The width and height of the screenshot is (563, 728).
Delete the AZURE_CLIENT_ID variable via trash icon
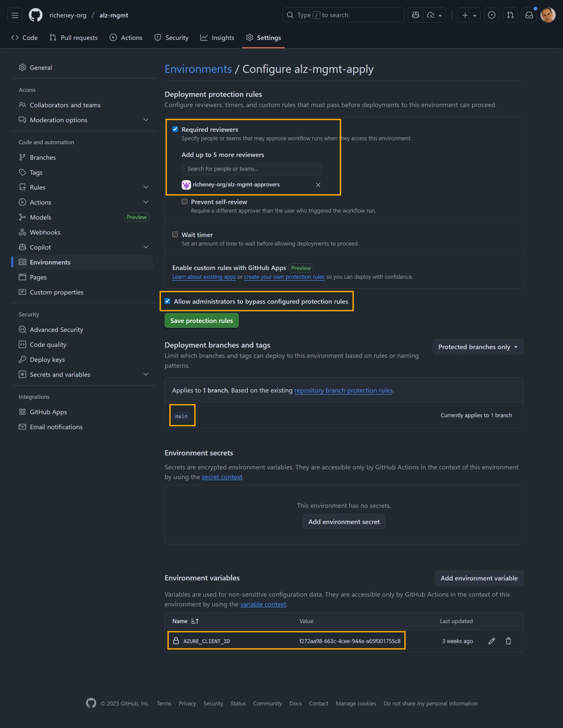click(x=508, y=641)
